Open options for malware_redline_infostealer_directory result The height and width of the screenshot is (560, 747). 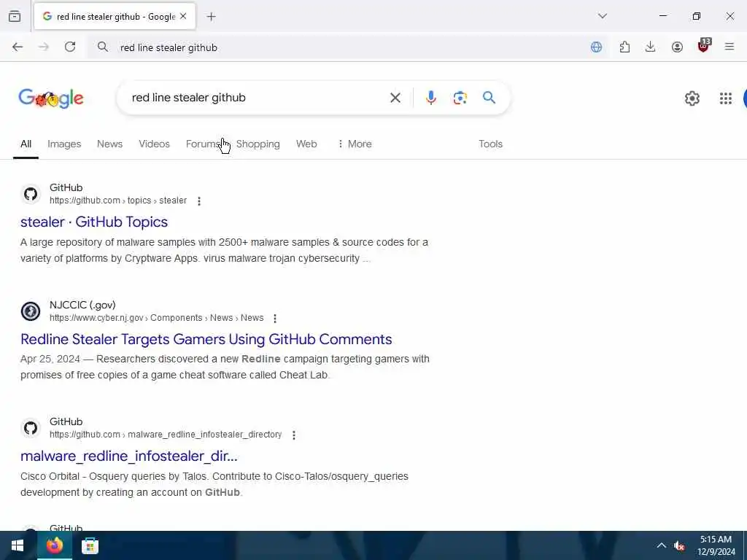[x=294, y=435]
